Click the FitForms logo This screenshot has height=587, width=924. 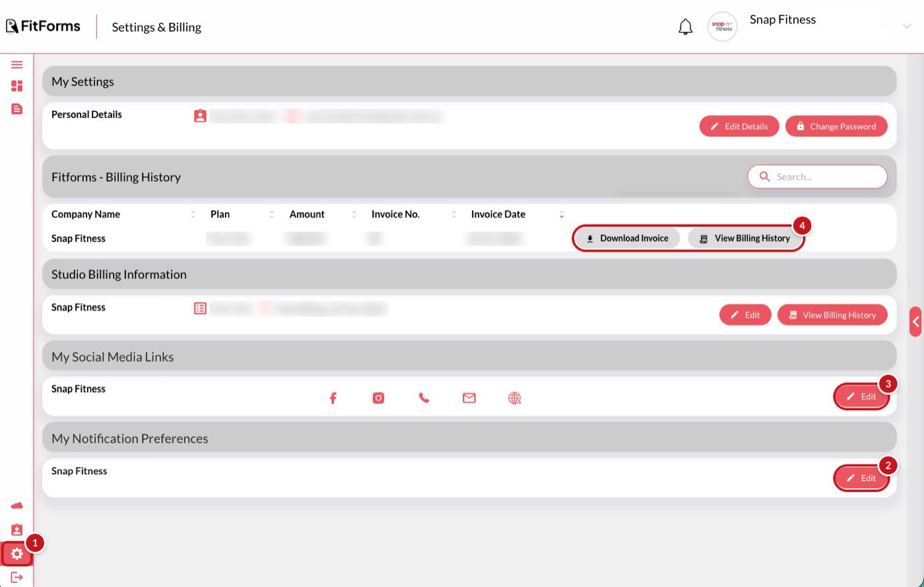click(x=44, y=26)
